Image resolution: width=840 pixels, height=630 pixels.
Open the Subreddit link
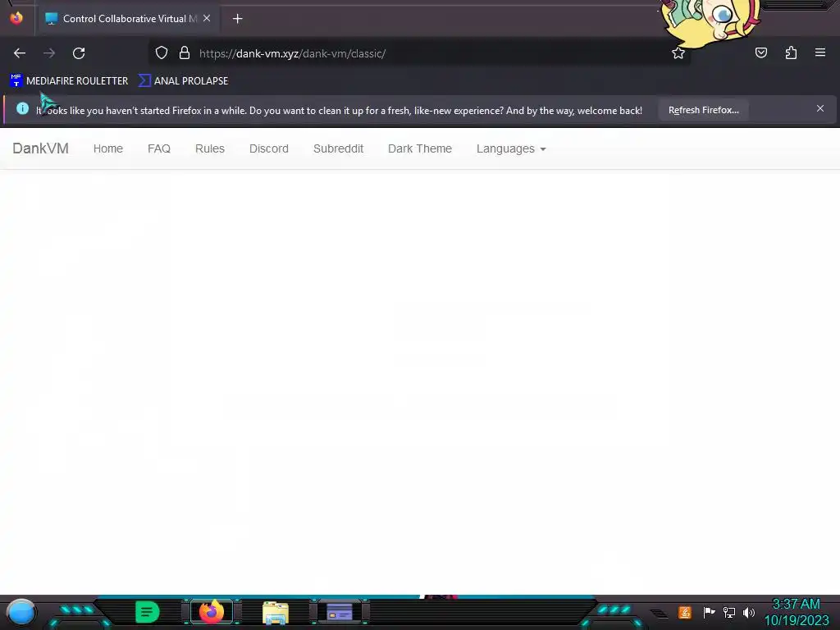click(x=339, y=148)
